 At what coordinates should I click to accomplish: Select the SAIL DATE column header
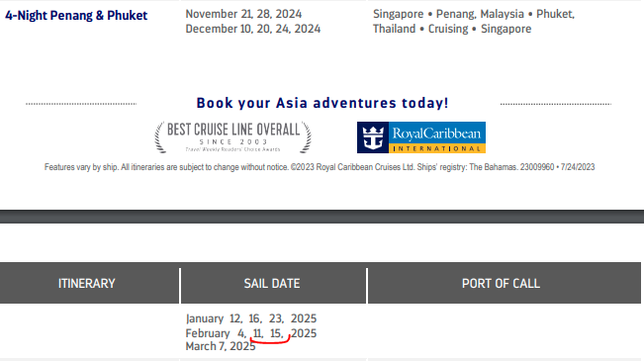click(x=272, y=284)
